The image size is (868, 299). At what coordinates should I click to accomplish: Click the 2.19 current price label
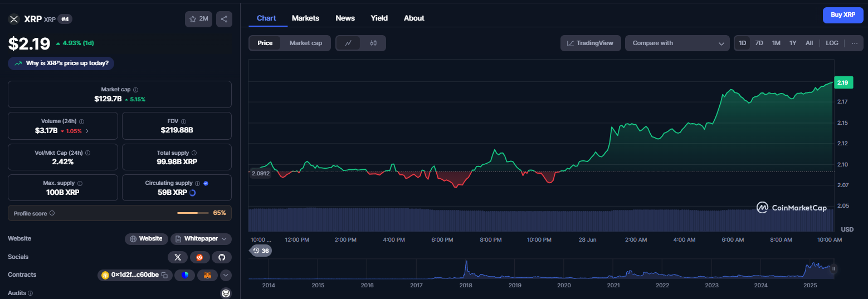(843, 82)
